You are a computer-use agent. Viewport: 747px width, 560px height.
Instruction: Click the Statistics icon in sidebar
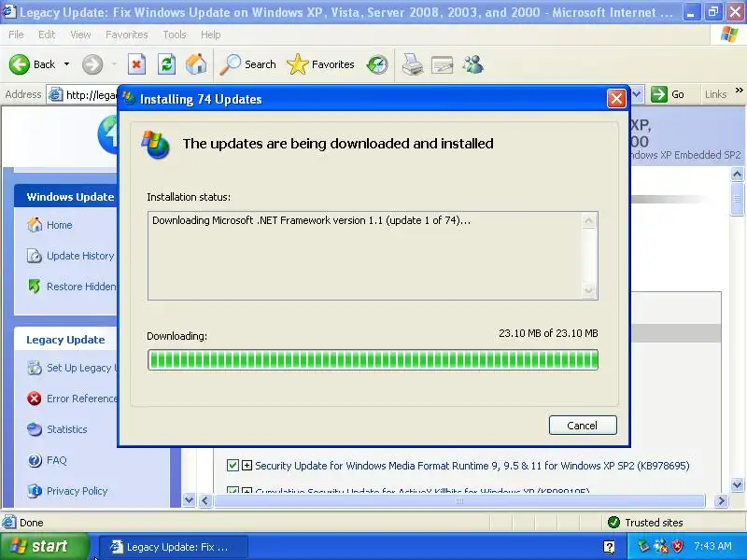tap(35, 429)
